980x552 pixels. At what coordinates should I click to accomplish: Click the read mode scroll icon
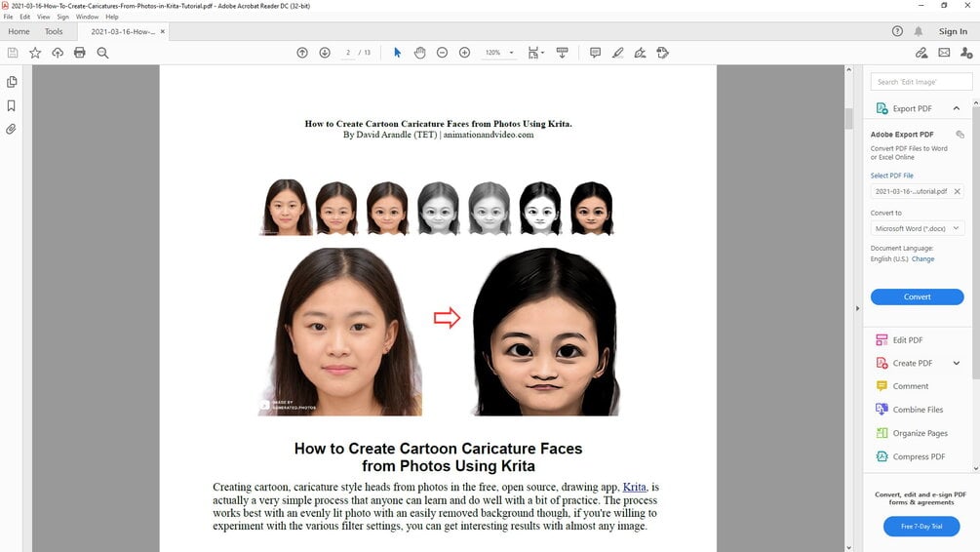click(562, 53)
